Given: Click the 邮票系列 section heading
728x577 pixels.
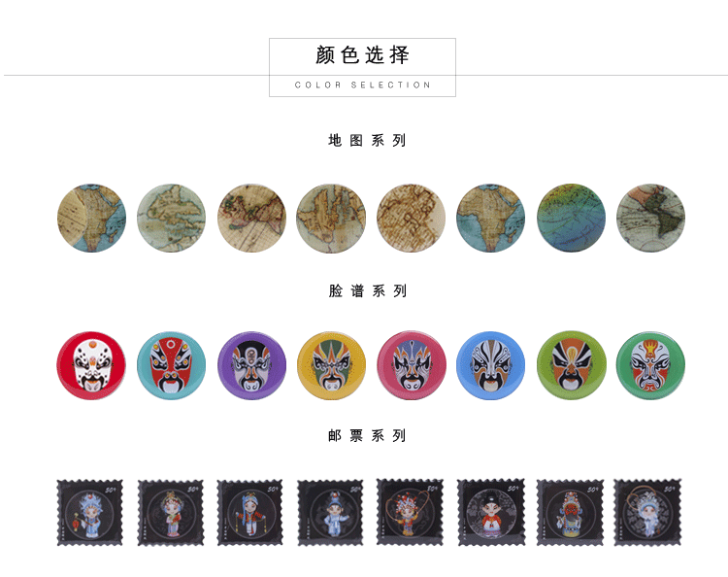Looking at the screenshot, I should [x=367, y=436].
